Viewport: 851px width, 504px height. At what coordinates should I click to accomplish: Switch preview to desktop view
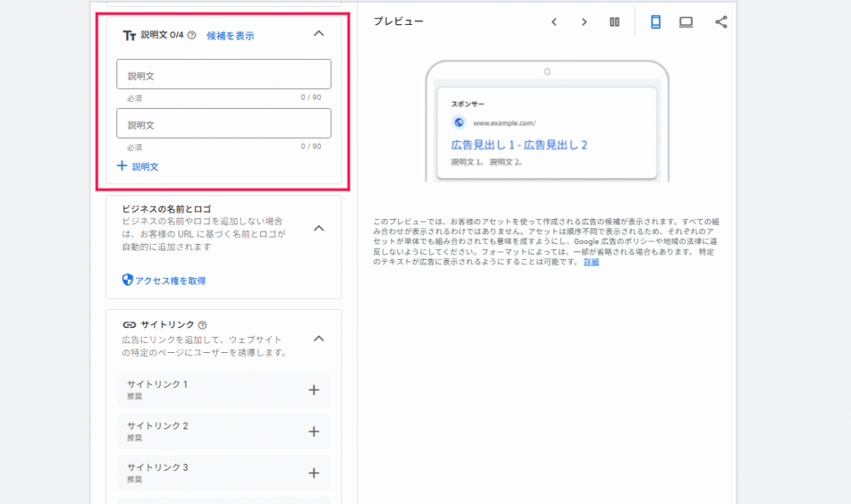686,22
